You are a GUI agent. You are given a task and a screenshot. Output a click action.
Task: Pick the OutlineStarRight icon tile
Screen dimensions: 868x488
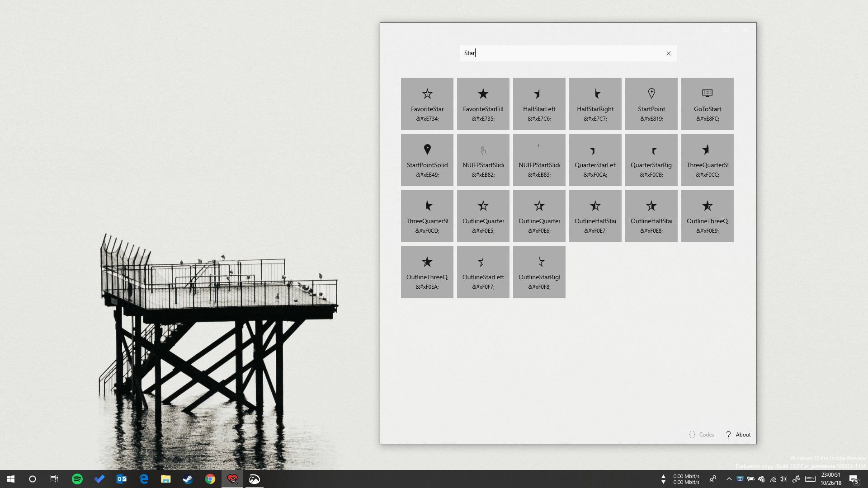[539, 272]
